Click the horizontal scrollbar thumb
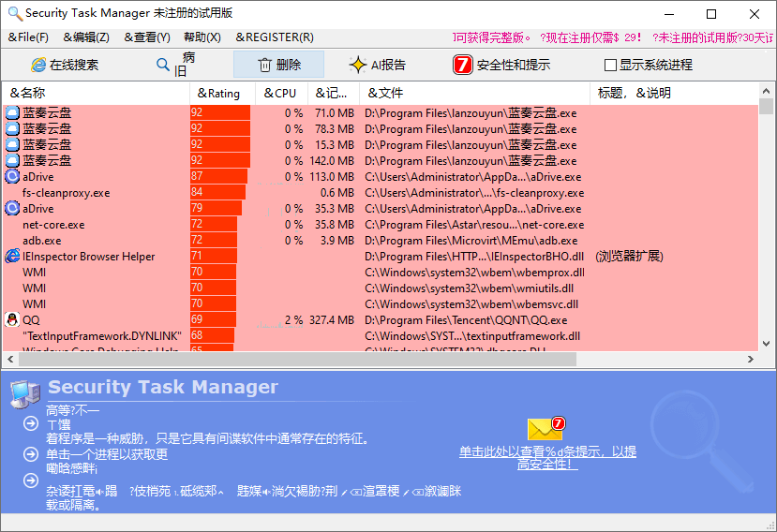The width and height of the screenshot is (777, 532). tap(297, 359)
